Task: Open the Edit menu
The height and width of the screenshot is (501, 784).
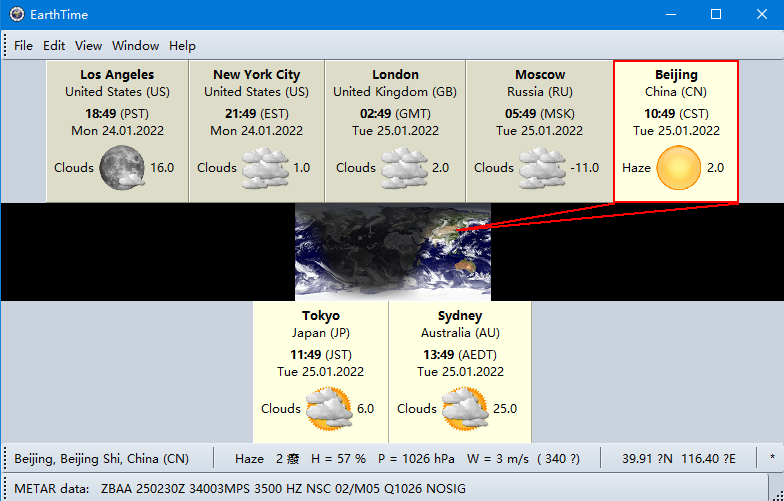Action: (54, 46)
